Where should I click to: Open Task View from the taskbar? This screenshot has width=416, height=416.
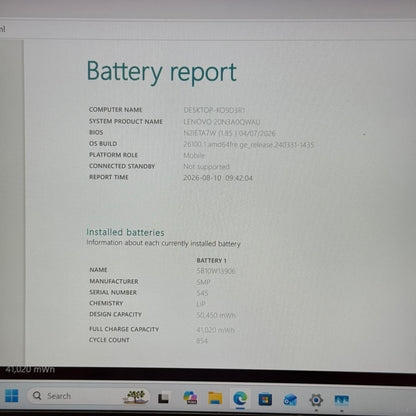pyautogui.click(x=164, y=398)
